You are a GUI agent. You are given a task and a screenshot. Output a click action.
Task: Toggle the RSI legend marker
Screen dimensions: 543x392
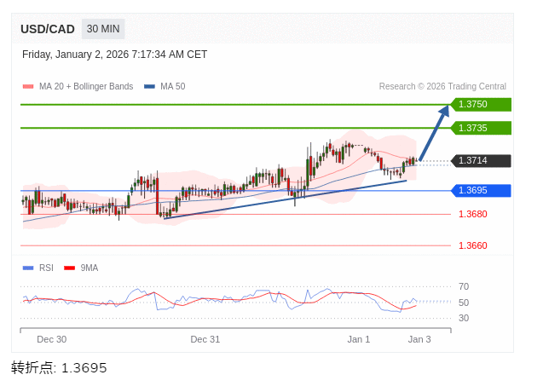click(28, 268)
